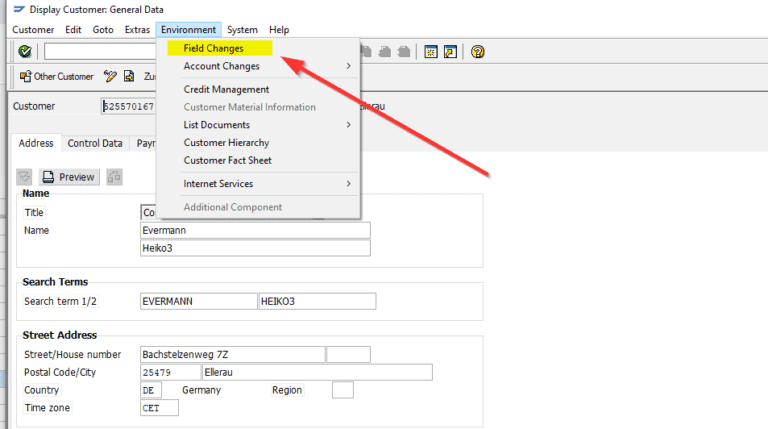Screen dimensions: 768x429
Task: Click the Other Customer toolbar button
Action: point(56,76)
